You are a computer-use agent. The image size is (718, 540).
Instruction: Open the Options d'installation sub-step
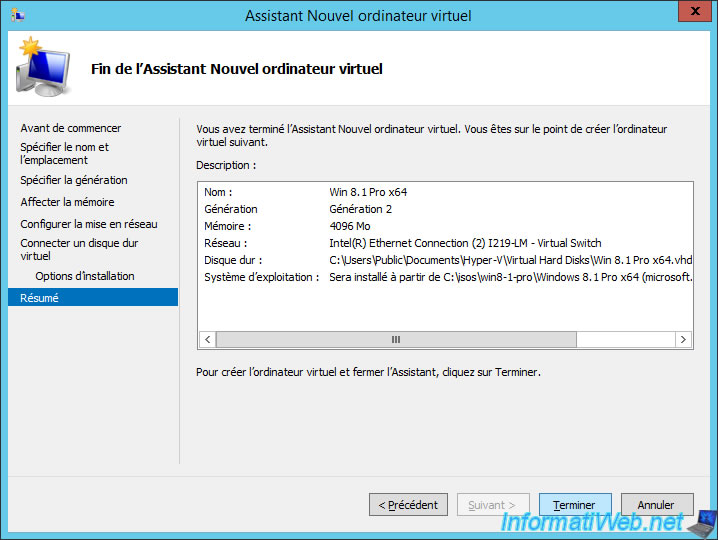pos(84,276)
